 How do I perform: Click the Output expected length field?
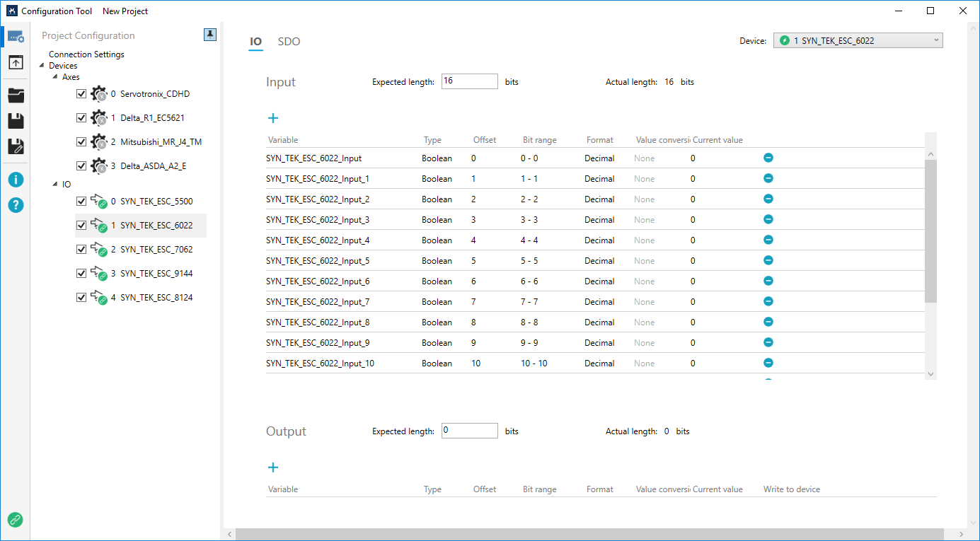[x=469, y=431]
